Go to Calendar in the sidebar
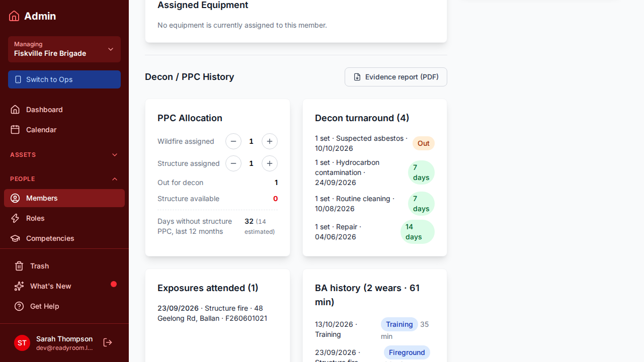This screenshot has height=362, width=644. tap(64, 130)
